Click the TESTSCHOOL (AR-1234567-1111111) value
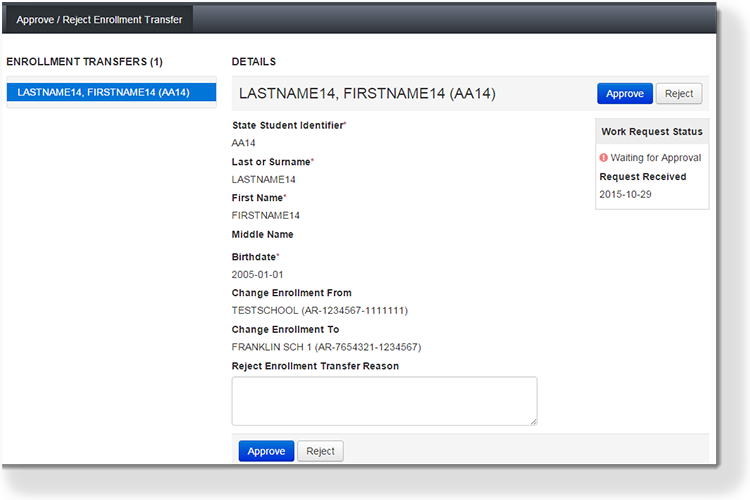 tap(319, 311)
